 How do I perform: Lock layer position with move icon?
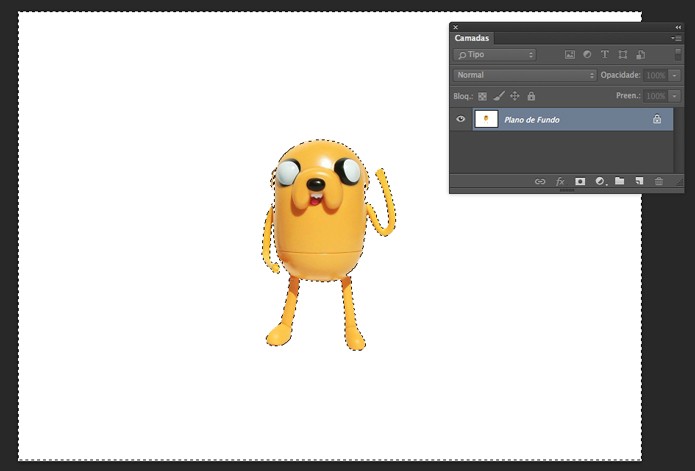[x=515, y=96]
